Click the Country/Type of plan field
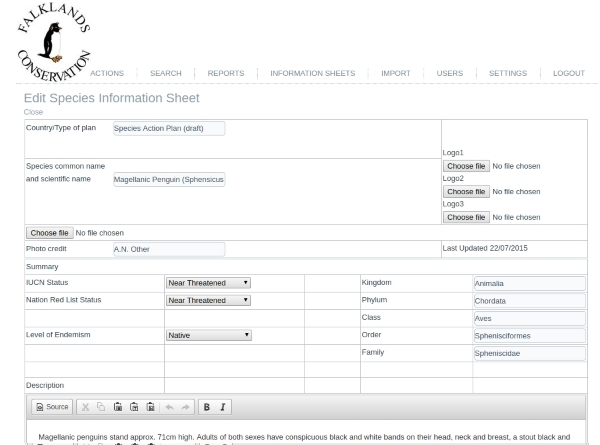The width and height of the screenshot is (600, 445). tap(169, 128)
